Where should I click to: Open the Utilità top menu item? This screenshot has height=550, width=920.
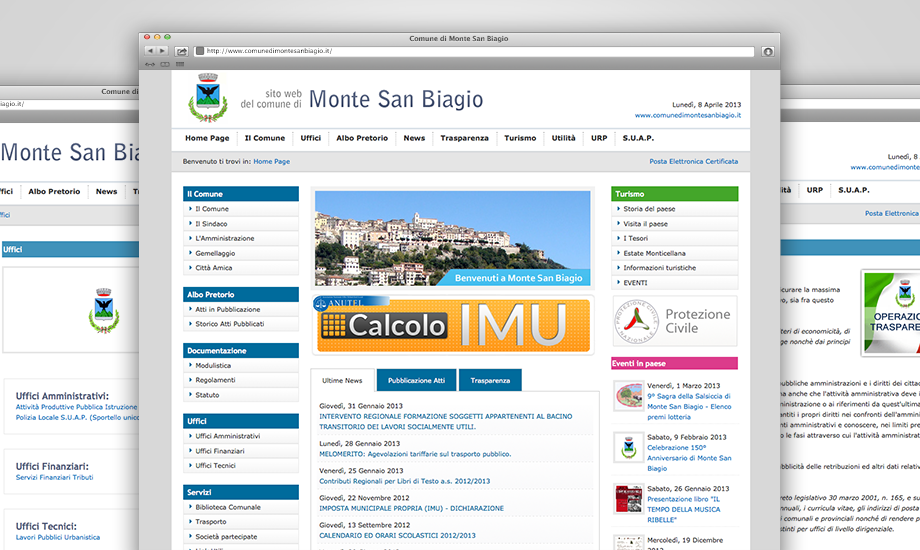(x=564, y=138)
